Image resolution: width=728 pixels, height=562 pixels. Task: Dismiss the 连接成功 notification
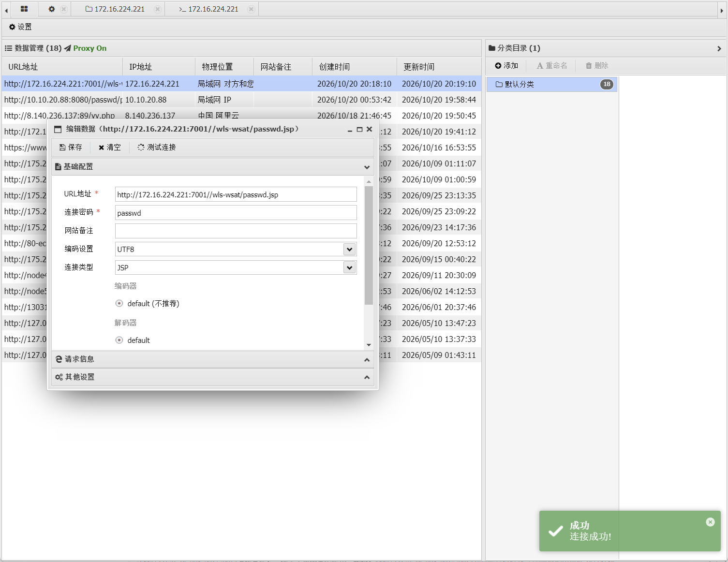point(710,522)
